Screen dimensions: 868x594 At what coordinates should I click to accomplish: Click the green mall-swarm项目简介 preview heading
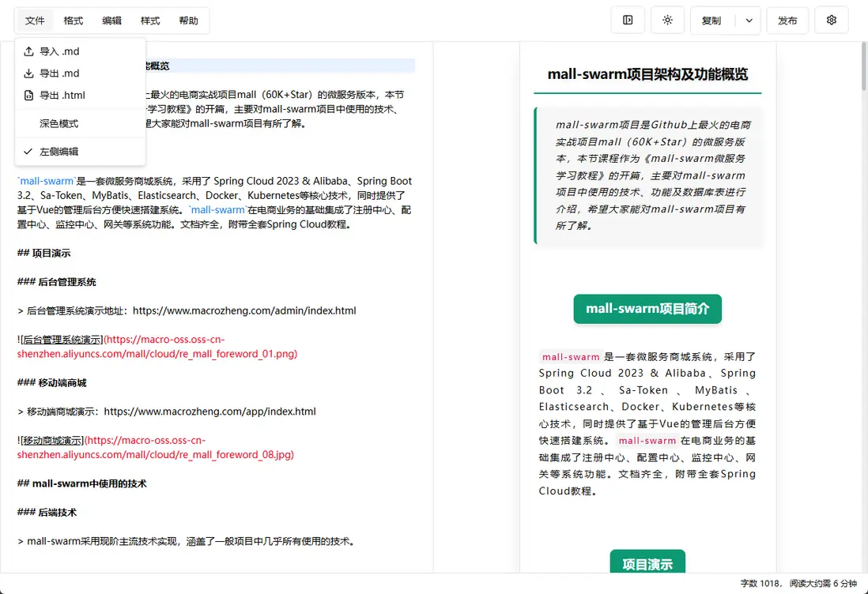tap(647, 309)
